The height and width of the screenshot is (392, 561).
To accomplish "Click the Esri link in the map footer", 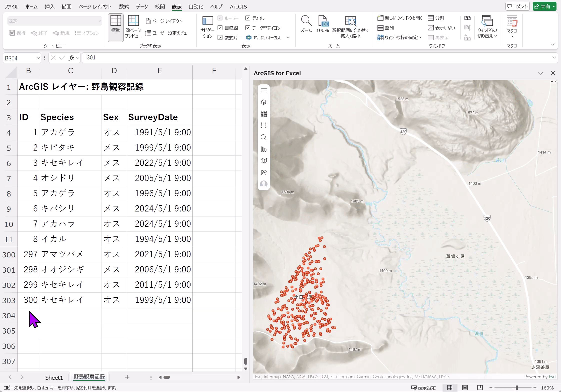I will coord(552,377).
